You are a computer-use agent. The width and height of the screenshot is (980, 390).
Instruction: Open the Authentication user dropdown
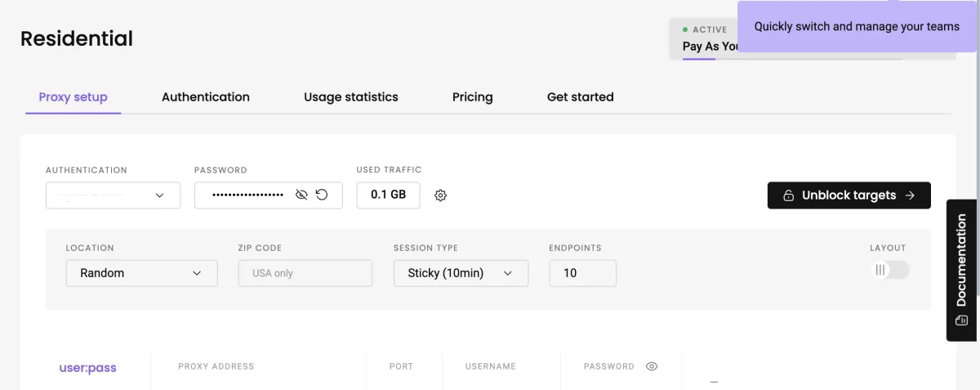point(113,195)
